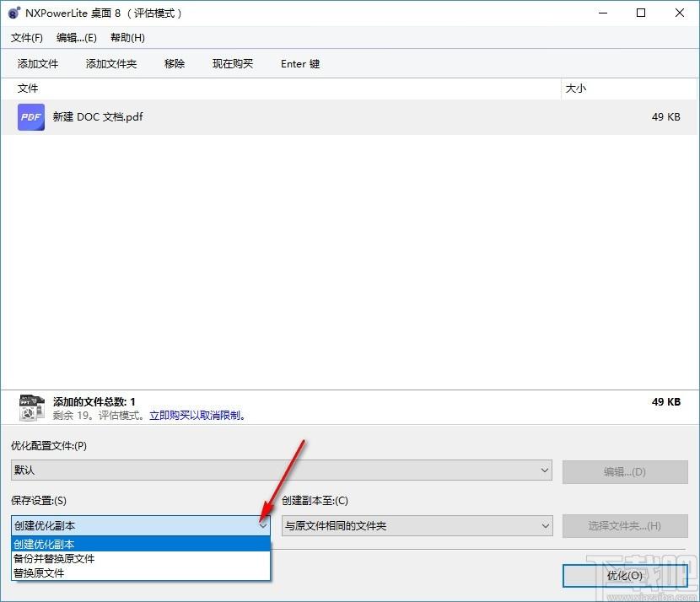Viewport: 700px width, 602px height.
Task: Sort by the 文件 column header
Action: pyautogui.click(x=281, y=89)
